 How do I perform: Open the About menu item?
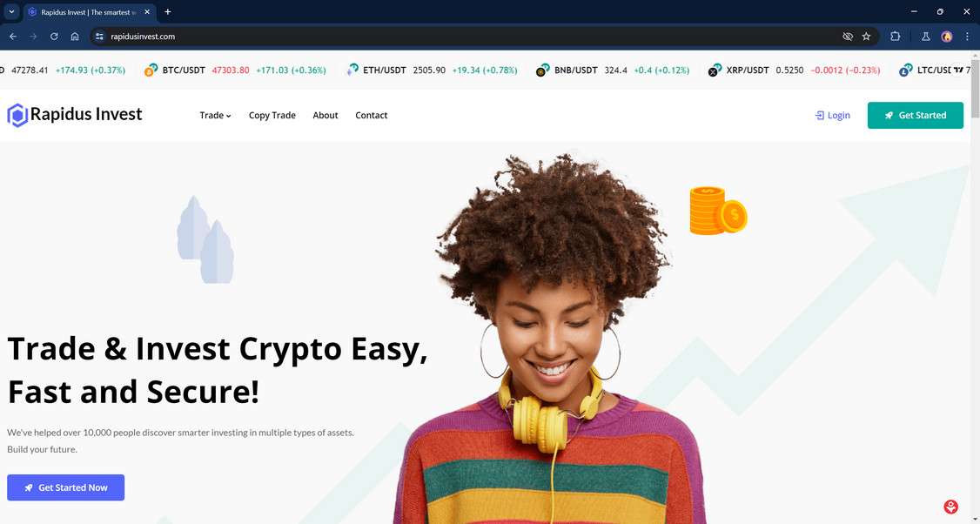point(325,115)
